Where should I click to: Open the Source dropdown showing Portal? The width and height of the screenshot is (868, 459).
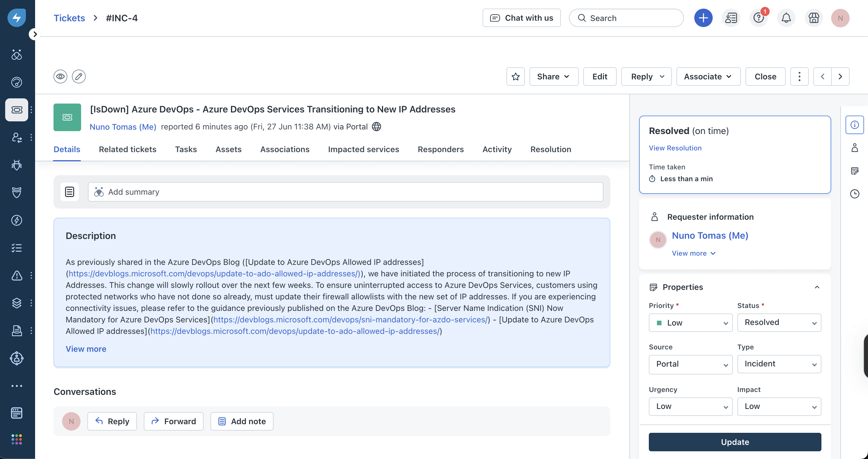click(691, 364)
